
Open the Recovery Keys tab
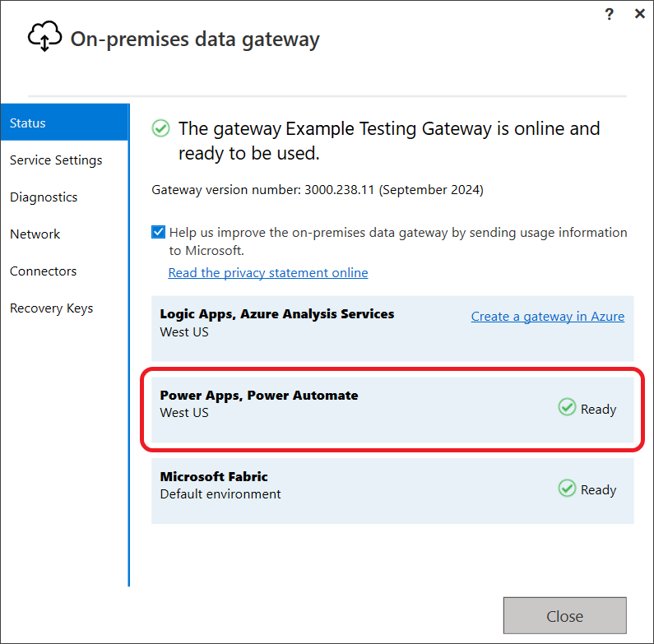(x=52, y=308)
